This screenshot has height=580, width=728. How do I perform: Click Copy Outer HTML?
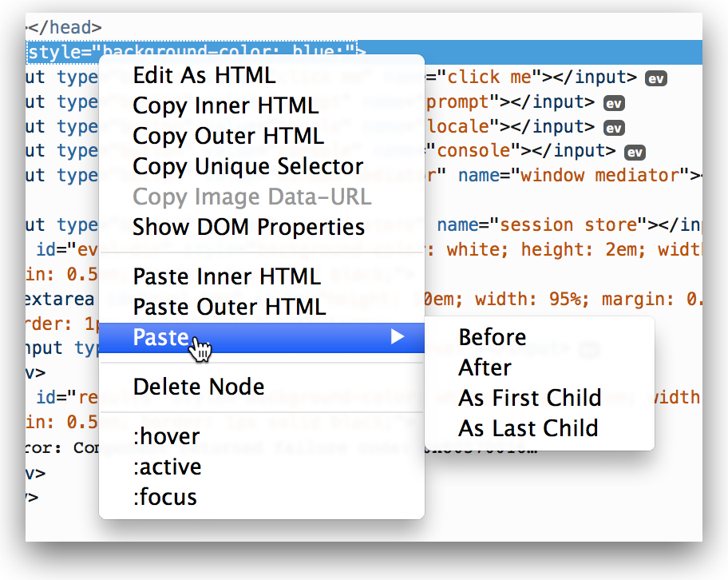228,136
